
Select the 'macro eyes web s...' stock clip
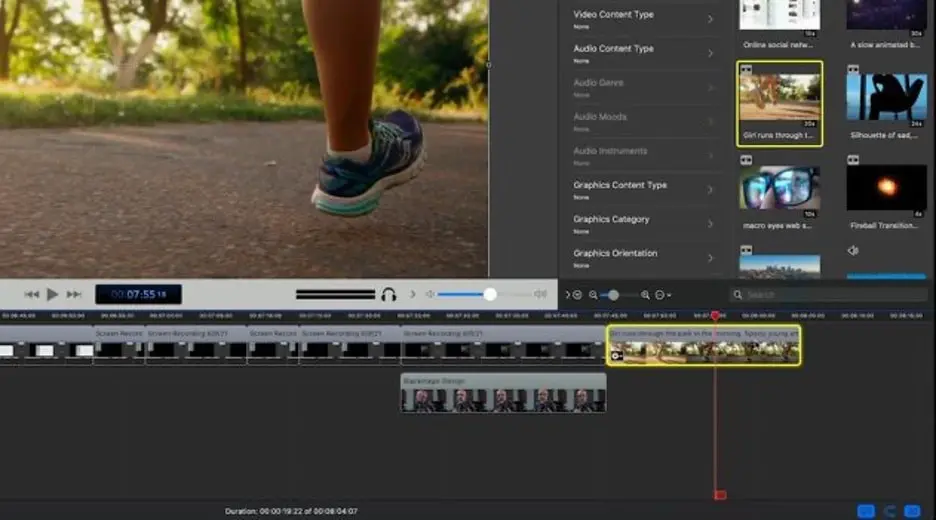point(780,187)
